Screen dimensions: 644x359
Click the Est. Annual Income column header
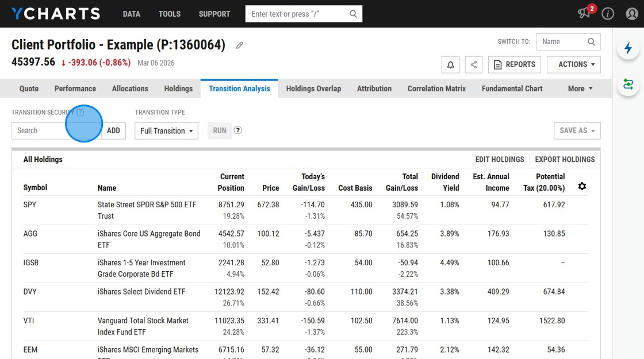pyautogui.click(x=491, y=182)
